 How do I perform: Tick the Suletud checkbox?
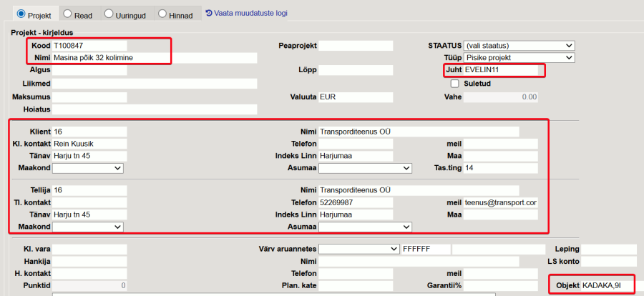[x=454, y=84]
